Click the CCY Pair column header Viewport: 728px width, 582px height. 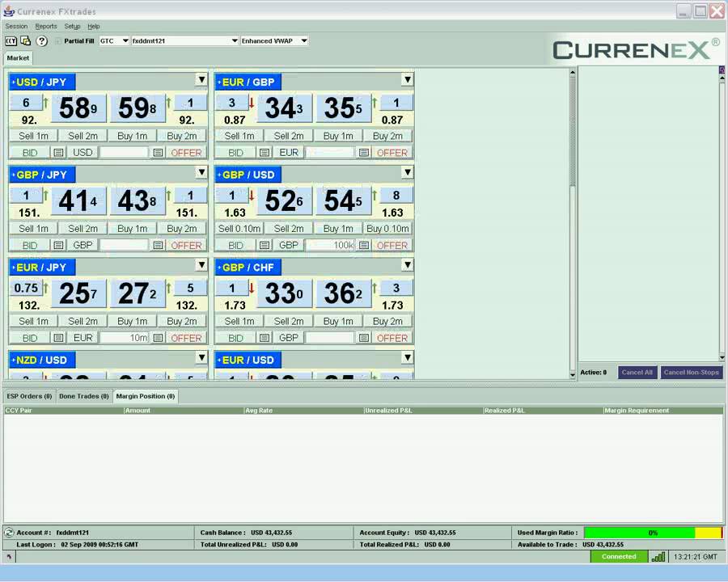(64, 411)
